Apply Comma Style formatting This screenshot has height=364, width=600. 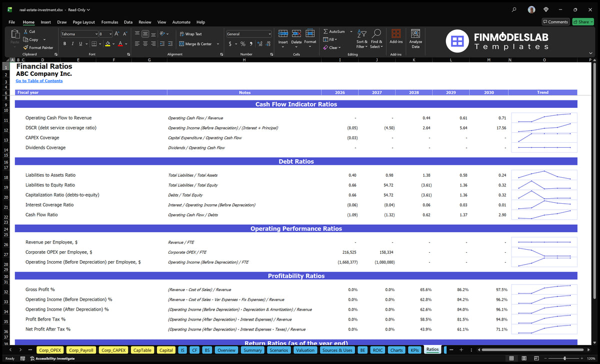click(250, 44)
